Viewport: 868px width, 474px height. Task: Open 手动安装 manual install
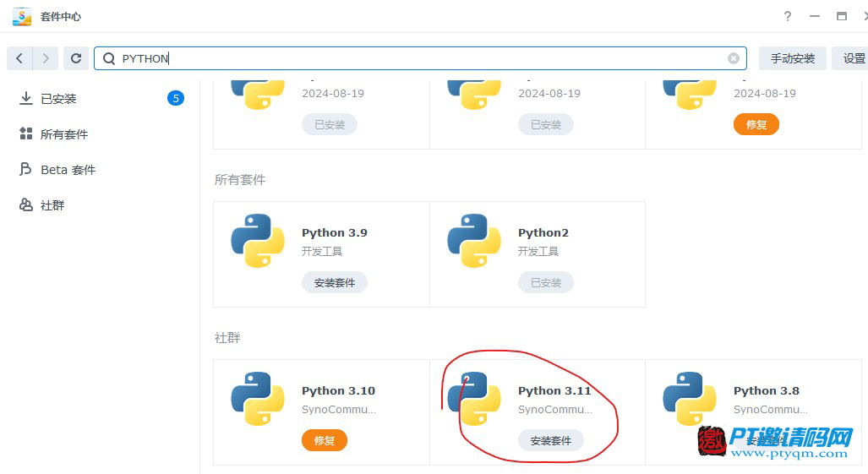pyautogui.click(x=792, y=58)
